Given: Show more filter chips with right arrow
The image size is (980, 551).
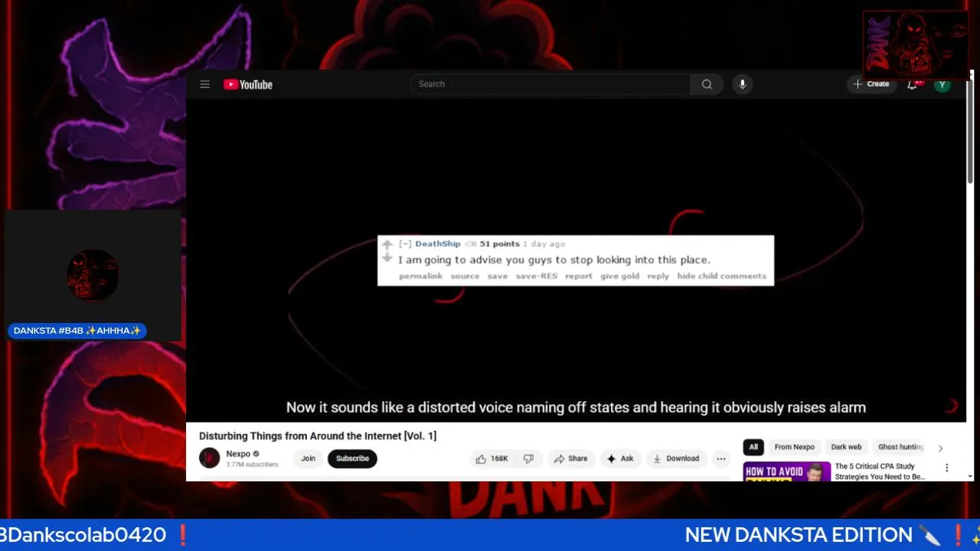Looking at the screenshot, I should (940, 448).
